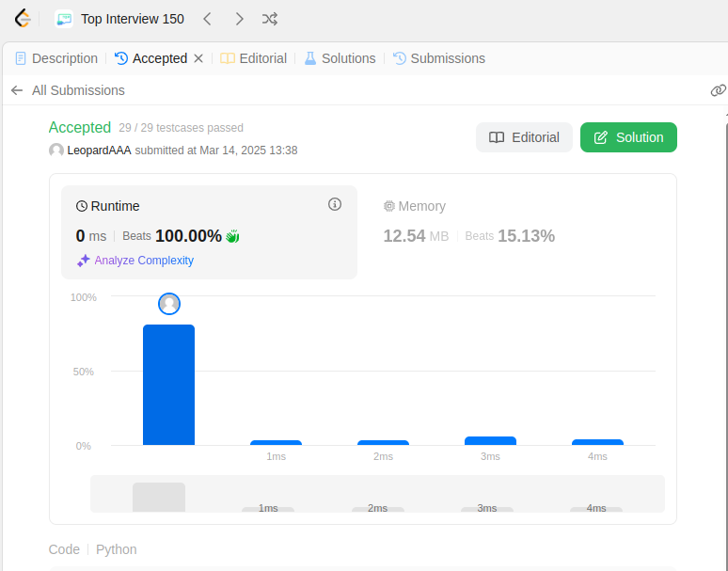Click the Editorial button
Viewport: 728px width, 571px height.
coord(524,137)
